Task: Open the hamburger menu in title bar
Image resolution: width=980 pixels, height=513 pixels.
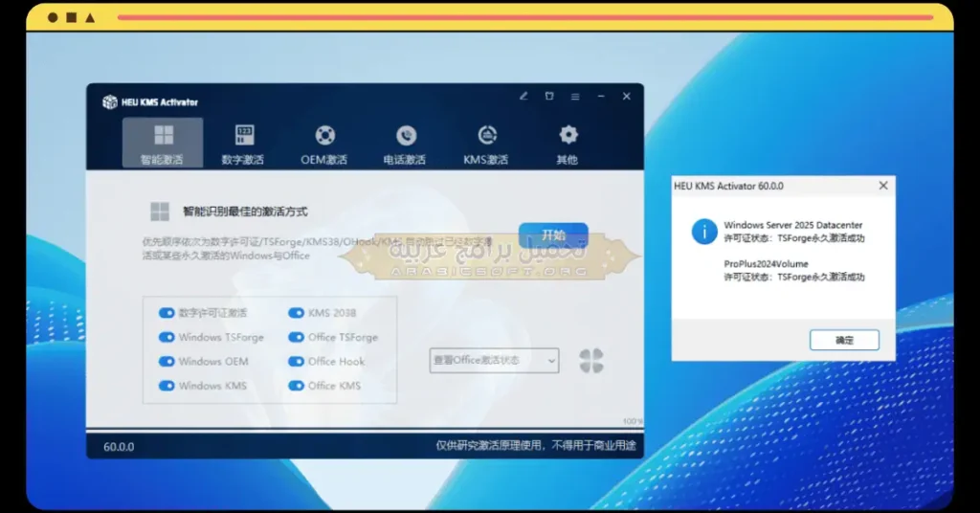Action: tap(575, 97)
